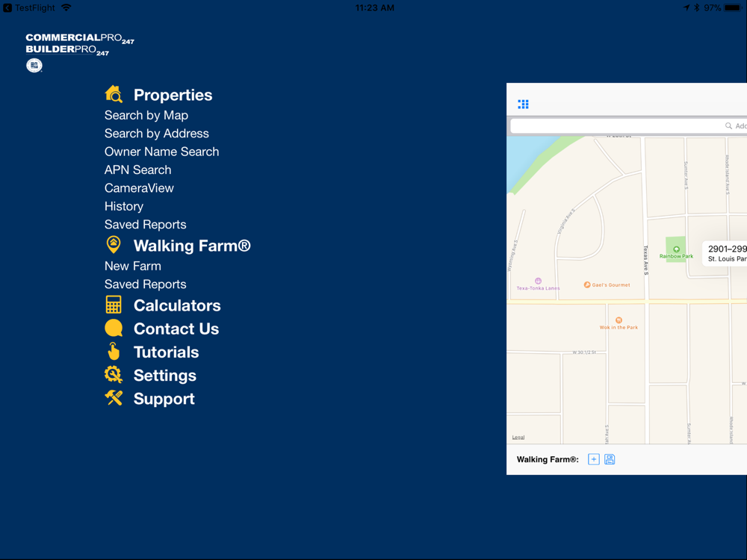Tap the search magnifier in address field

[x=728, y=125]
